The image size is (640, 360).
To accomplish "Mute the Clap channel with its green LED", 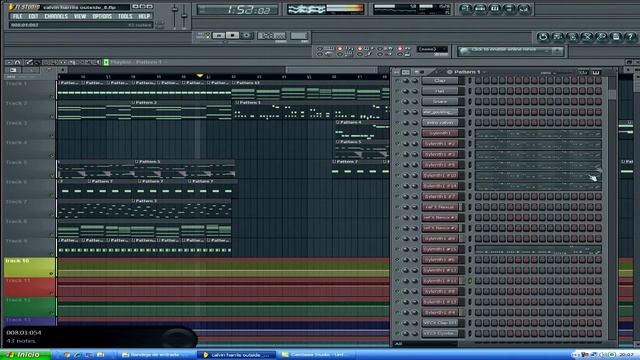I will (x=397, y=81).
